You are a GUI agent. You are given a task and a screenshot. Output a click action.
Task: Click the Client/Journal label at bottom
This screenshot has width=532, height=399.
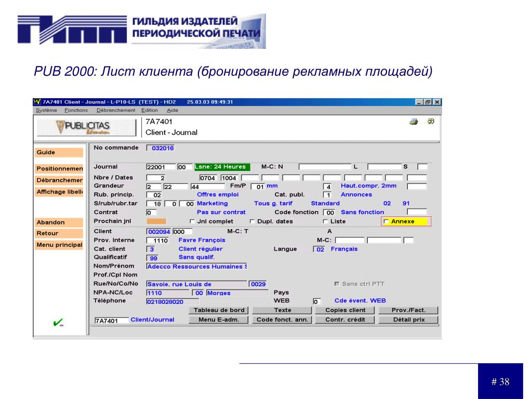pyautogui.click(x=152, y=320)
